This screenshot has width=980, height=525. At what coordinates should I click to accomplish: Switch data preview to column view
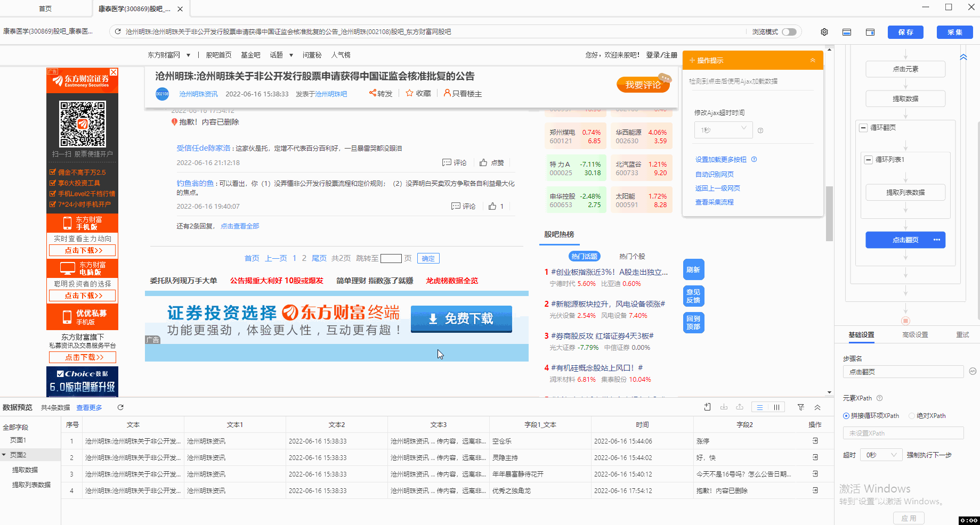pos(776,407)
